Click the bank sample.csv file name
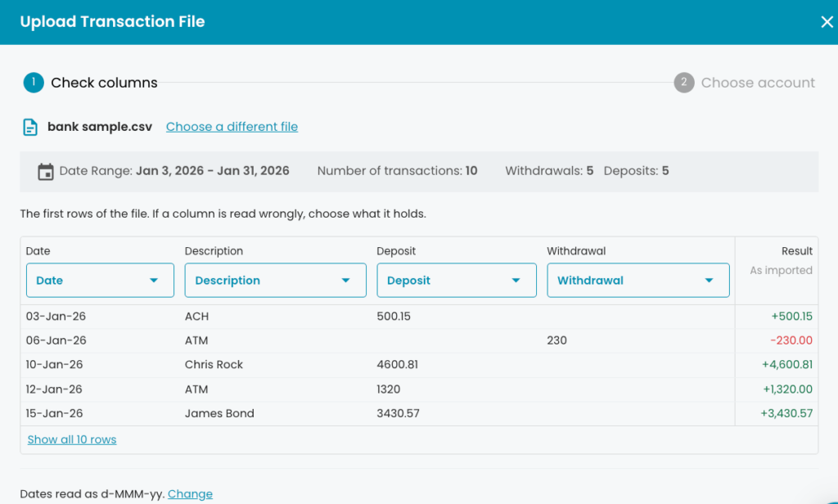 (x=100, y=127)
